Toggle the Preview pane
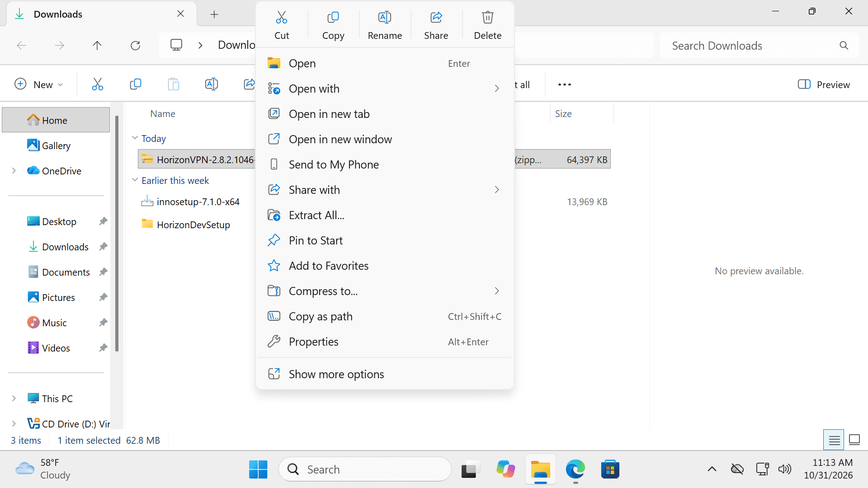868x488 pixels. point(824,84)
